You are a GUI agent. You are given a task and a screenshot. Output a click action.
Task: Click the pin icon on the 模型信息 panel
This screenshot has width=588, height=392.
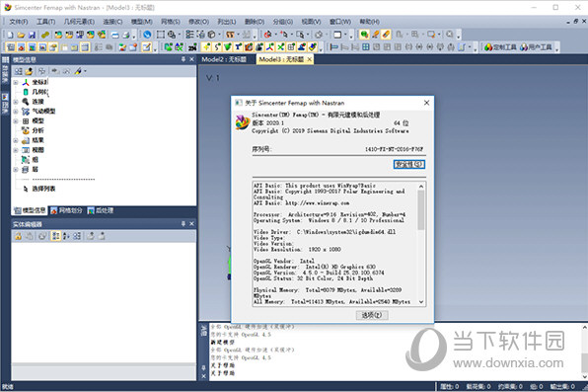(x=184, y=59)
